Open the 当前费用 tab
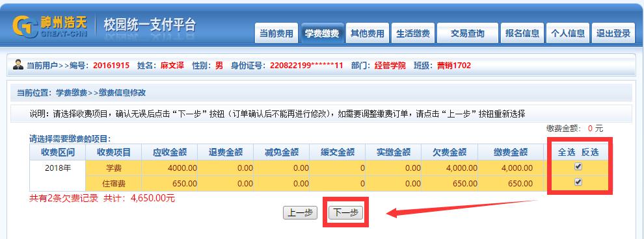Image resolution: width=644 pixels, height=239 pixels. [276, 33]
